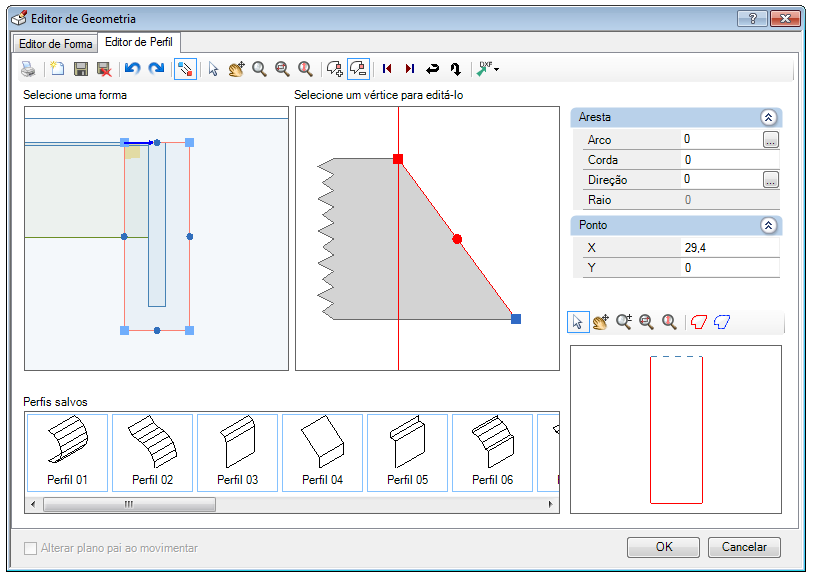Delete saved profile with red X disk icon
The height and width of the screenshot is (577, 819).
pyautogui.click(x=104, y=69)
